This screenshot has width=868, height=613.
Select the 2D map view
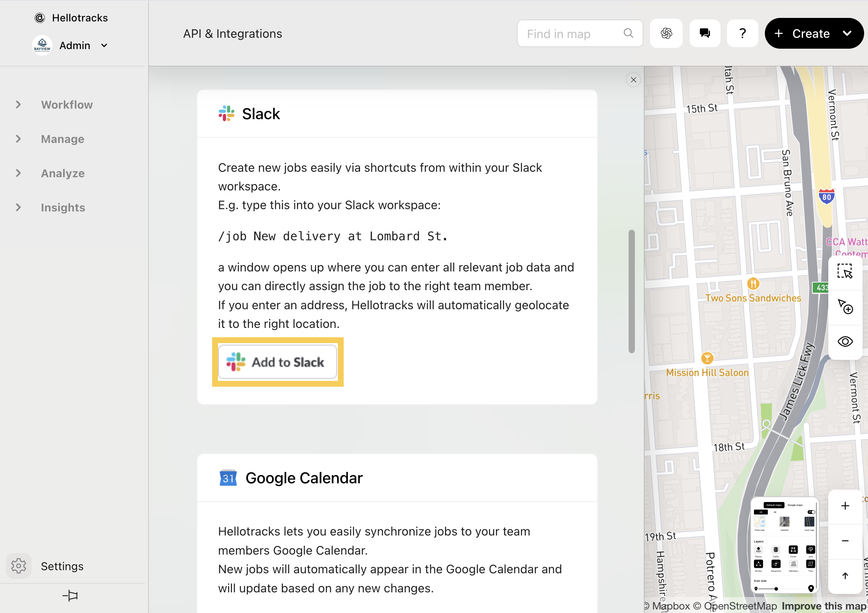(x=761, y=512)
